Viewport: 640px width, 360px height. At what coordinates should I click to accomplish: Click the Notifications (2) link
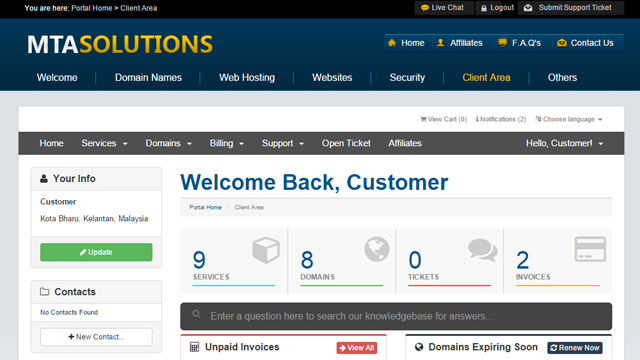[x=501, y=119]
